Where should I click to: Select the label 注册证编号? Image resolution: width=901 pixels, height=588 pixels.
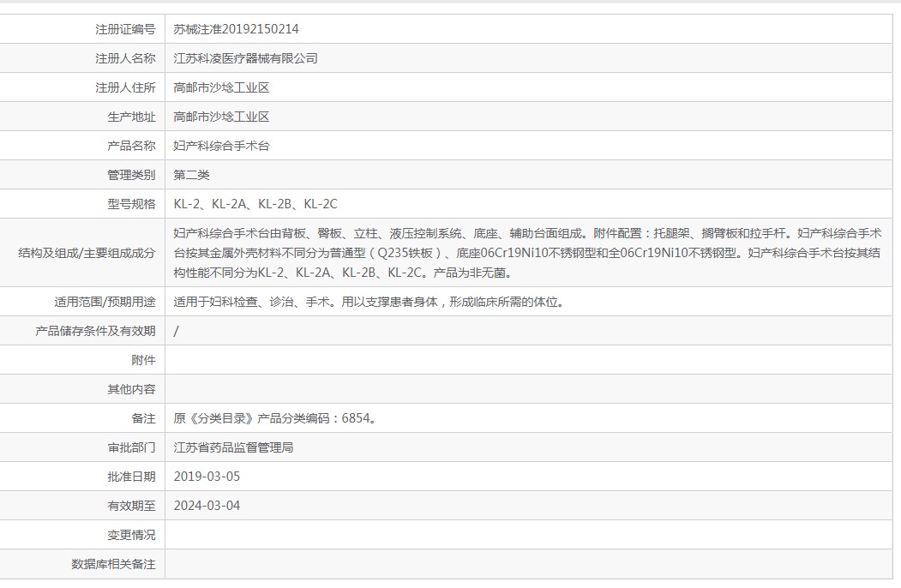125,29
